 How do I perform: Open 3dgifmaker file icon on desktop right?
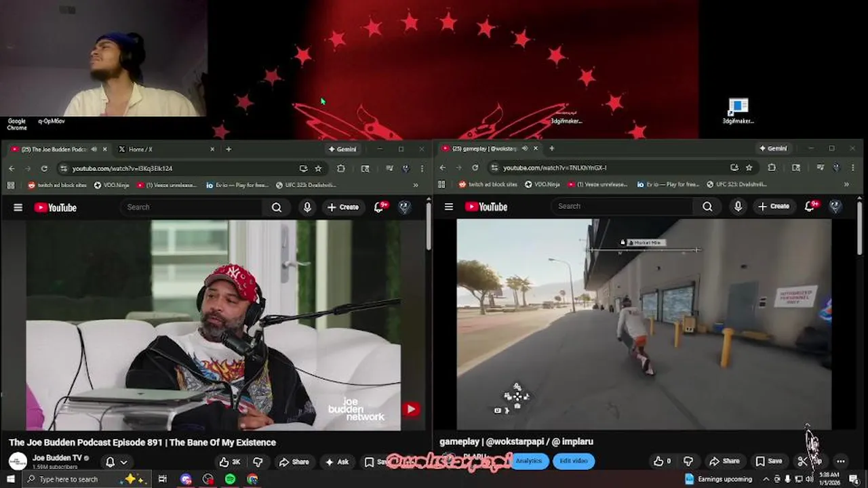pos(738,111)
